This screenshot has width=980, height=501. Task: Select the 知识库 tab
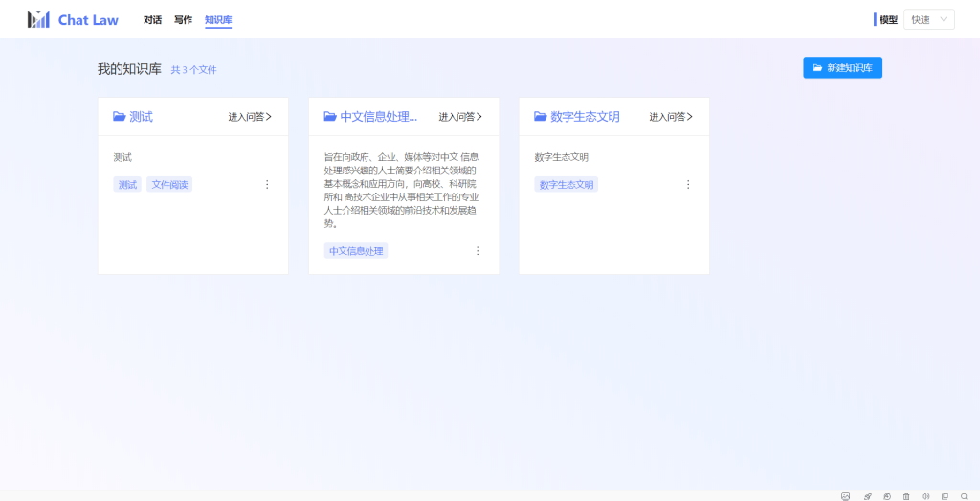(218, 20)
